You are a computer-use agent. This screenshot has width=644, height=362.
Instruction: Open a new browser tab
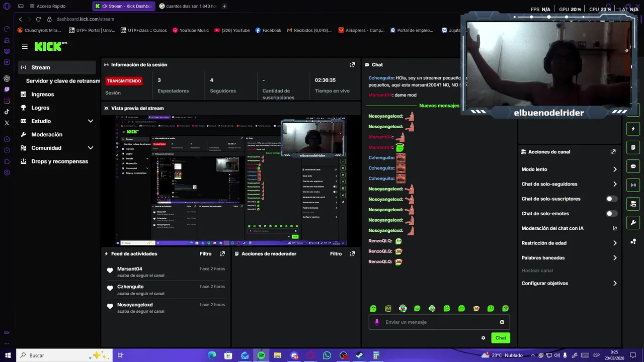(x=224, y=6)
